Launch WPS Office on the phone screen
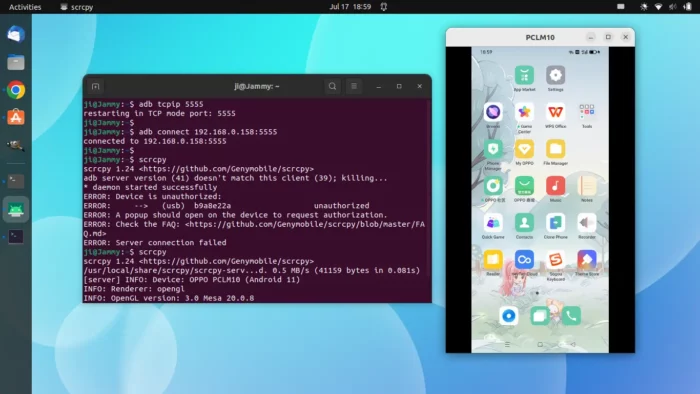The height and width of the screenshot is (394, 700). tap(555, 112)
